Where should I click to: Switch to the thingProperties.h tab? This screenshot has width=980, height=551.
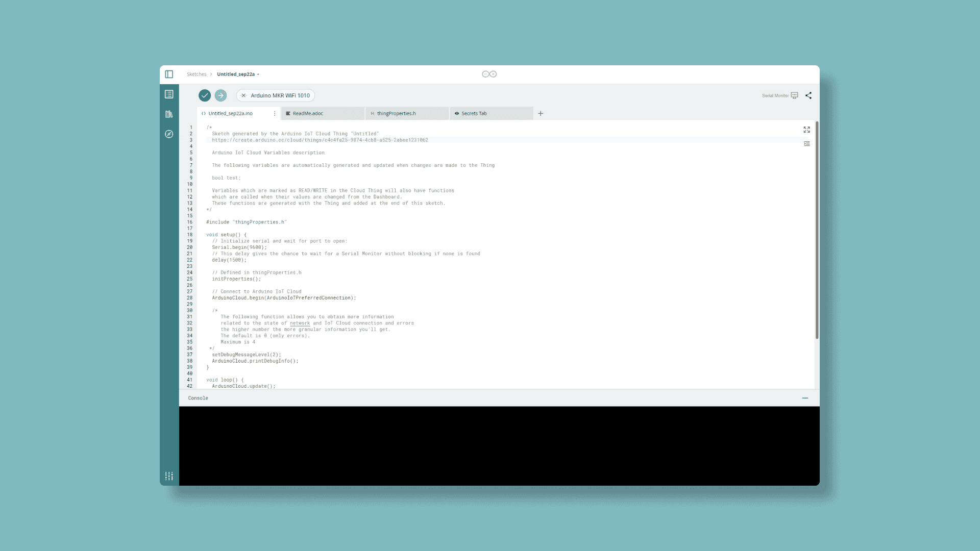click(407, 114)
